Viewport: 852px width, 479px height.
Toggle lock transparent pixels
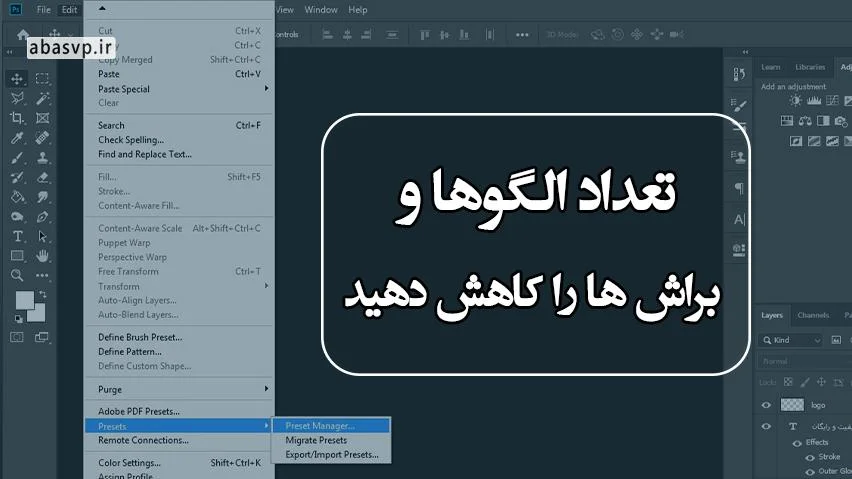788,382
